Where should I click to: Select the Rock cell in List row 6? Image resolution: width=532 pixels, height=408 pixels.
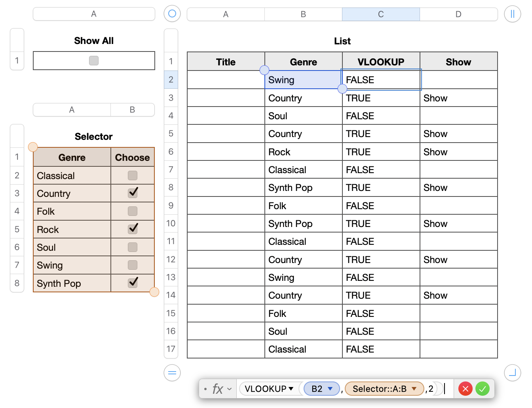coord(303,152)
